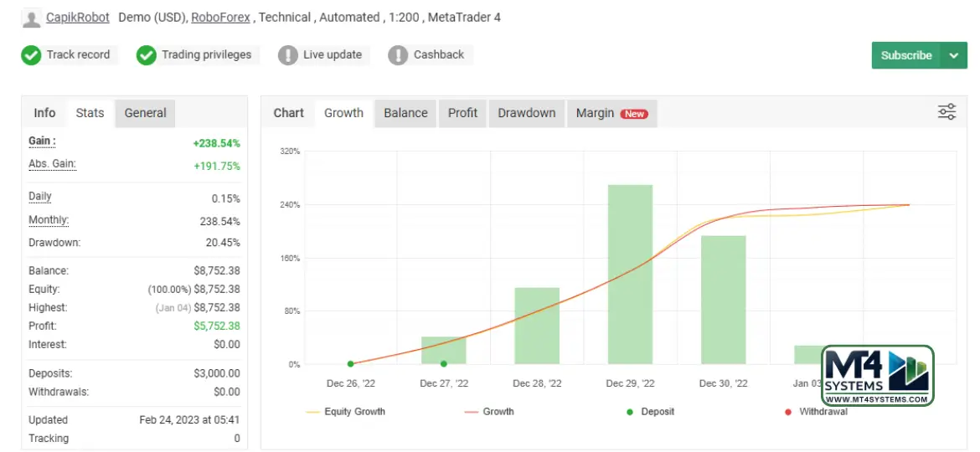This screenshot has width=980, height=452.
Task: Open chart settings sliders icon
Action: point(946,112)
